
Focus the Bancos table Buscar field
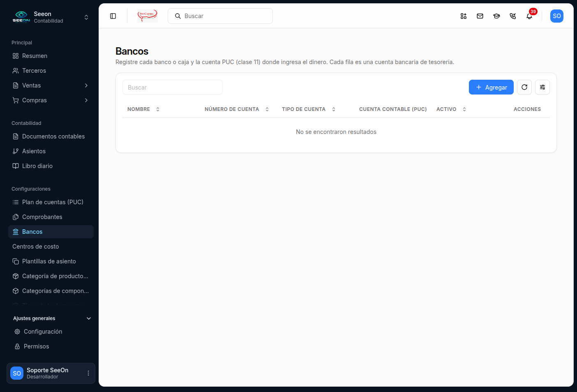click(173, 87)
